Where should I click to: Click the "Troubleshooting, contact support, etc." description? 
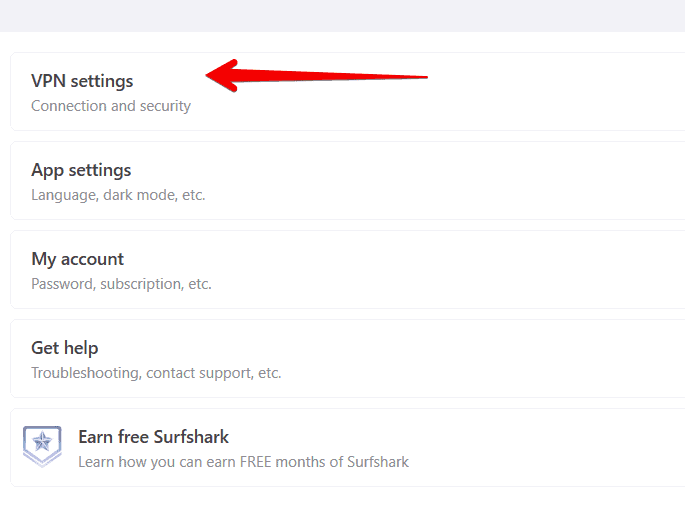pyautogui.click(x=156, y=373)
